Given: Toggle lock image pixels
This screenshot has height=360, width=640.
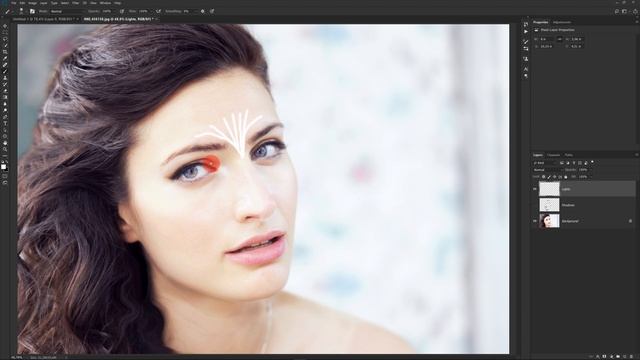Looking at the screenshot, I should pyautogui.click(x=549, y=177).
